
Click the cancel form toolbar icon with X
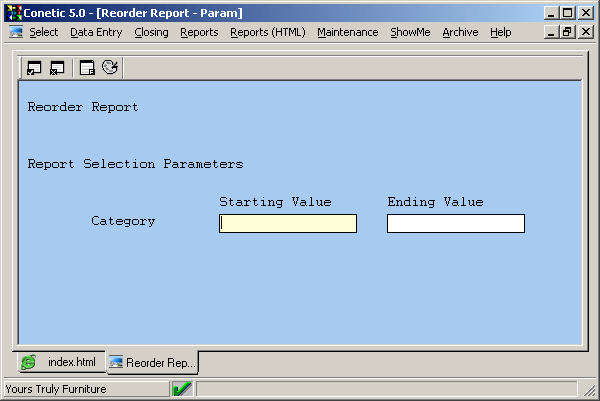tap(57, 68)
